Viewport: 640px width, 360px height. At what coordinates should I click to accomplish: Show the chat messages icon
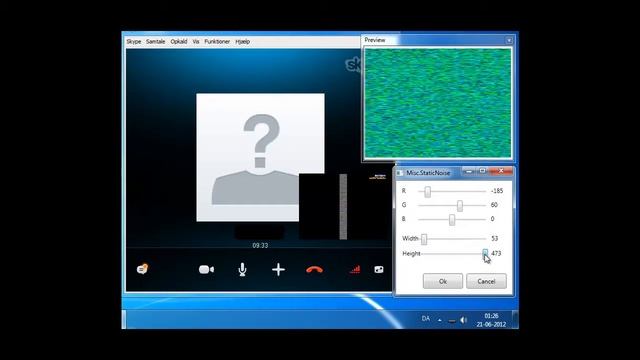point(142,269)
